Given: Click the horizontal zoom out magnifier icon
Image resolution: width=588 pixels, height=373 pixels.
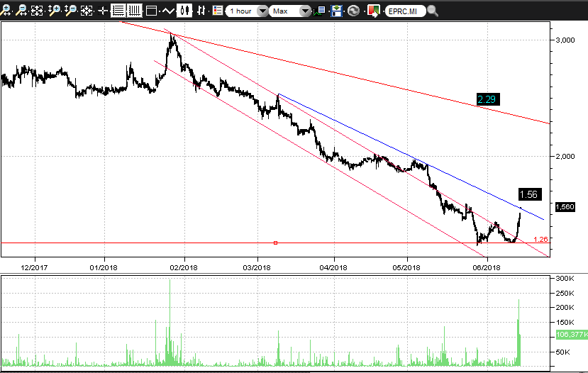Looking at the screenshot, I should point(22,11).
